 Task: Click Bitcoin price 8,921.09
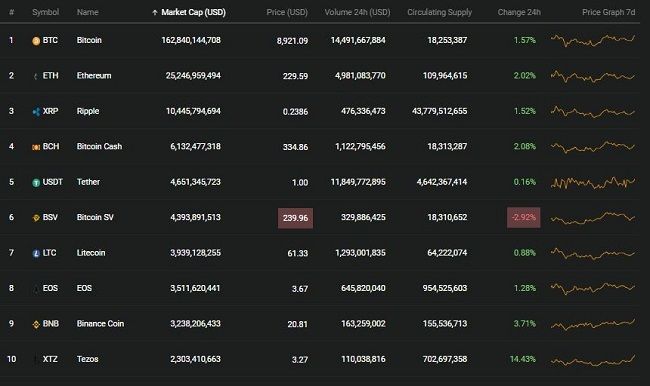point(292,41)
